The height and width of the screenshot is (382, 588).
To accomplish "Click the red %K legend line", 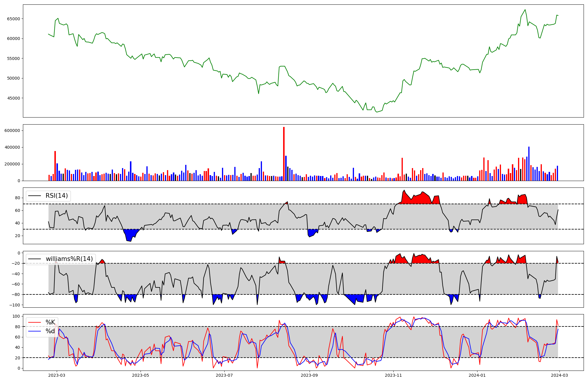I will click(x=34, y=322).
